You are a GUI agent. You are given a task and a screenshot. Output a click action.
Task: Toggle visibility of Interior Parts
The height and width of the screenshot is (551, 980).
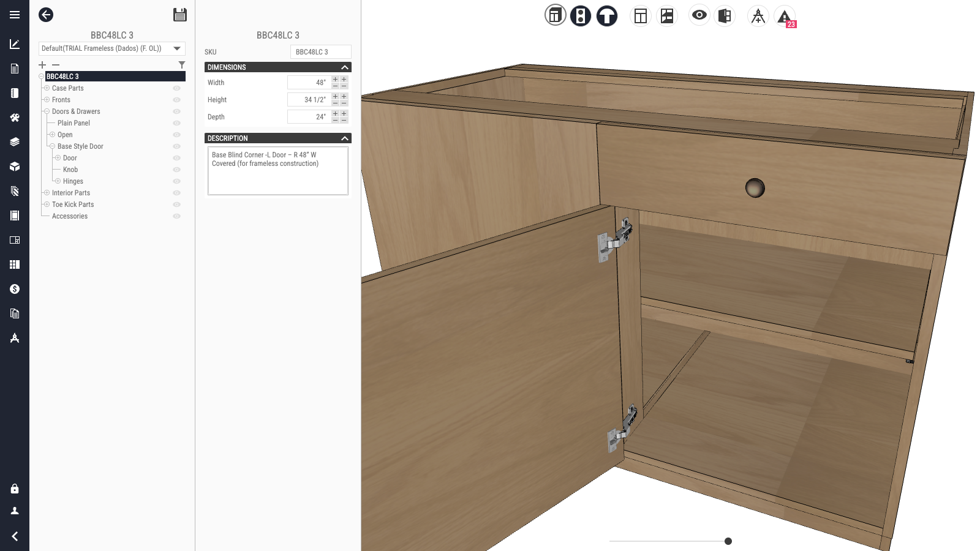(x=176, y=193)
